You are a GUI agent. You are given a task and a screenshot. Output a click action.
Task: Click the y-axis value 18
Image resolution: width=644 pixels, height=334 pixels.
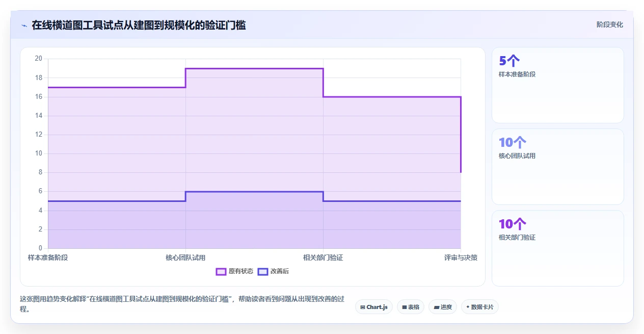point(39,78)
